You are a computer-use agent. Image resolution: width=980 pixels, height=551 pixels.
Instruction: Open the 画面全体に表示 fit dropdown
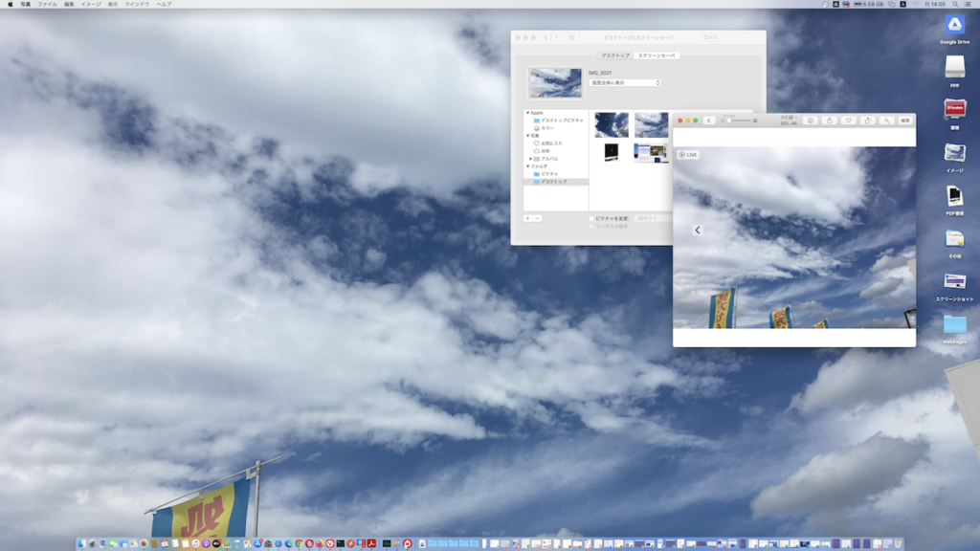pos(625,83)
